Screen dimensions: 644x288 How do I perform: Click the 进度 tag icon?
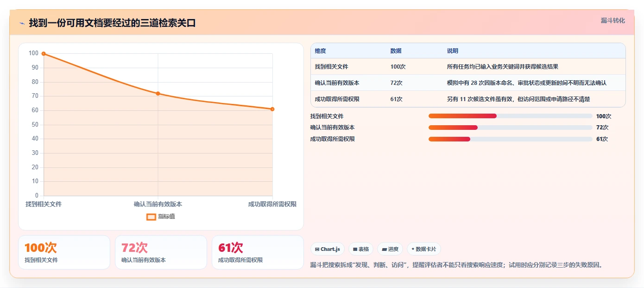(384, 250)
